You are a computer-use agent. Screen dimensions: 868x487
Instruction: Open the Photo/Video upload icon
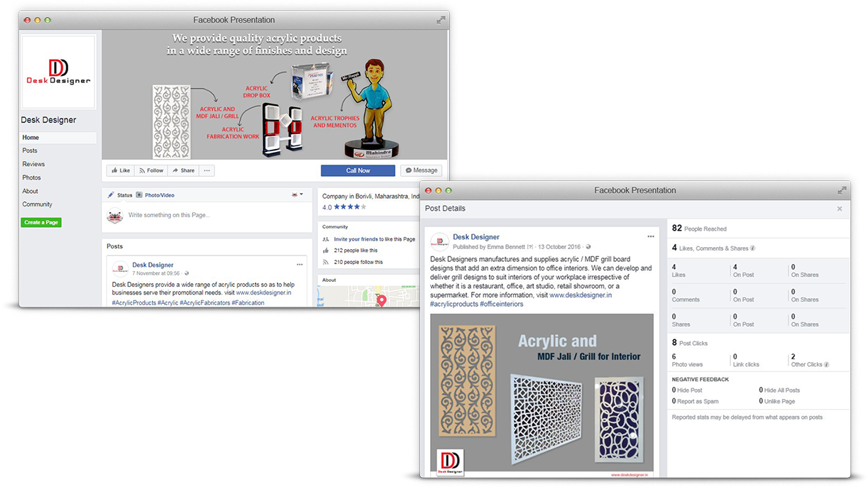[138, 195]
